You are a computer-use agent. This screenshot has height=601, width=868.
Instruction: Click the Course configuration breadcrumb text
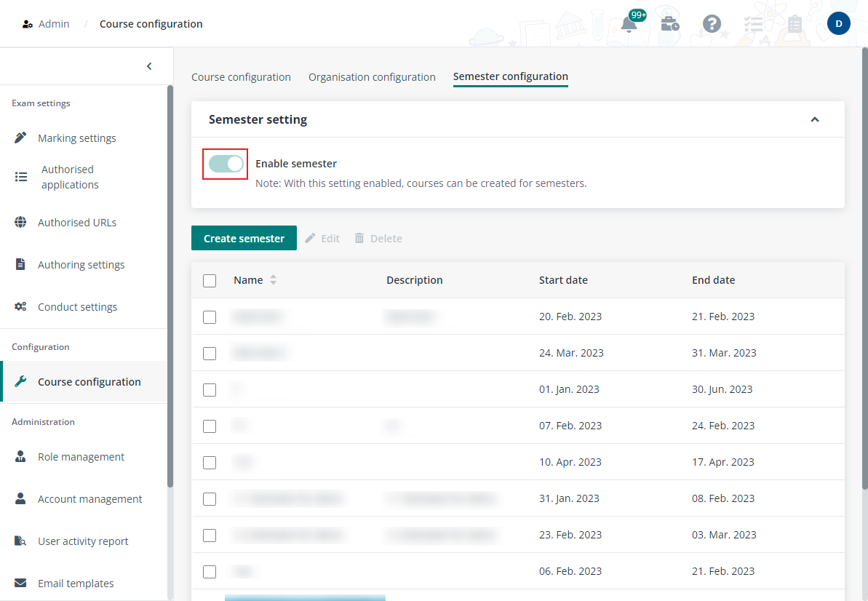pyautogui.click(x=151, y=24)
